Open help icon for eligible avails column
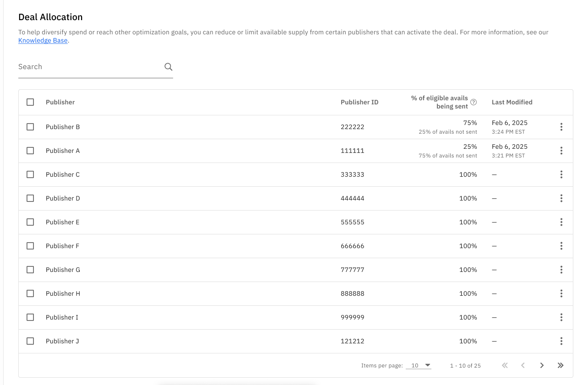This screenshot has width=588, height=385. [474, 102]
